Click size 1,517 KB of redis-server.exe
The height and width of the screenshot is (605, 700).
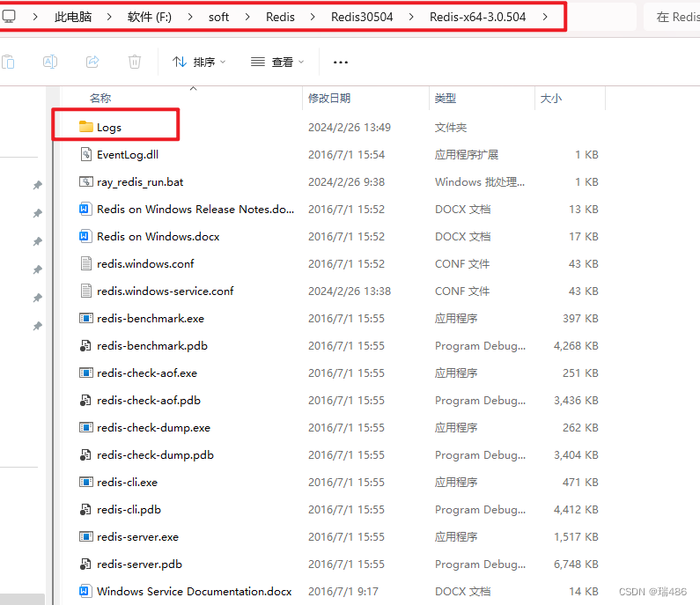tap(576, 536)
